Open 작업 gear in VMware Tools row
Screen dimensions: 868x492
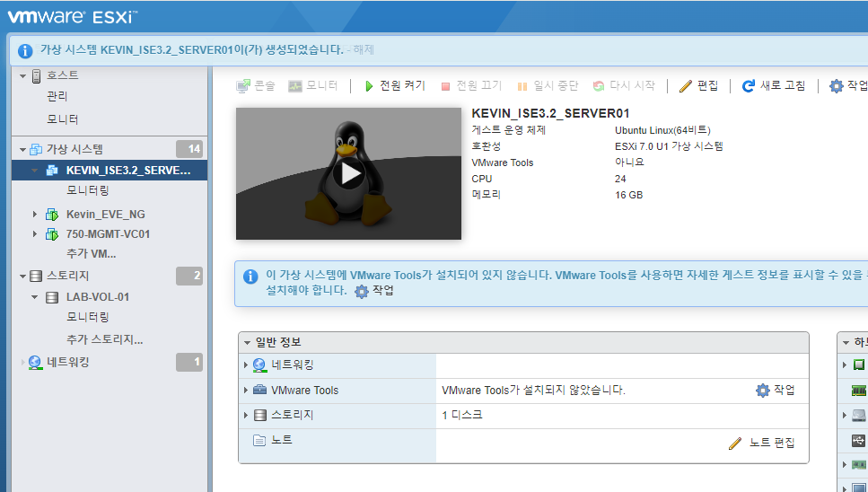775,391
